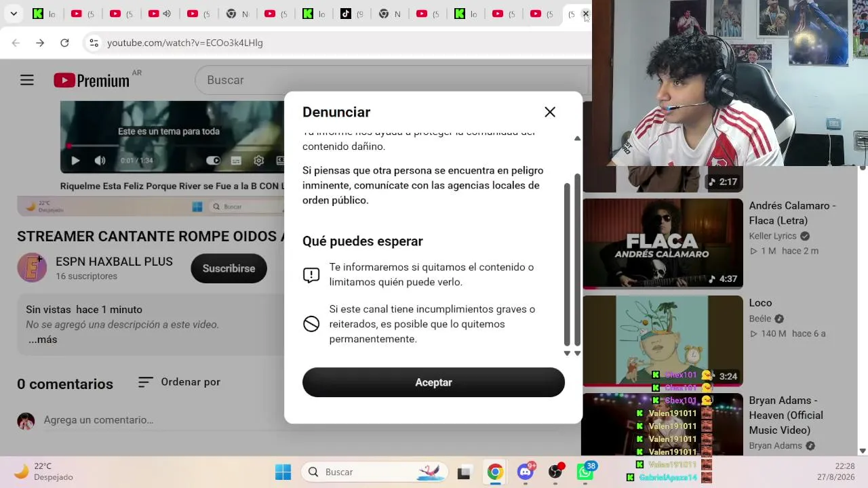The width and height of the screenshot is (868, 488).
Task: Click the Windows taskbar Buscar search box
Action: coord(374,472)
